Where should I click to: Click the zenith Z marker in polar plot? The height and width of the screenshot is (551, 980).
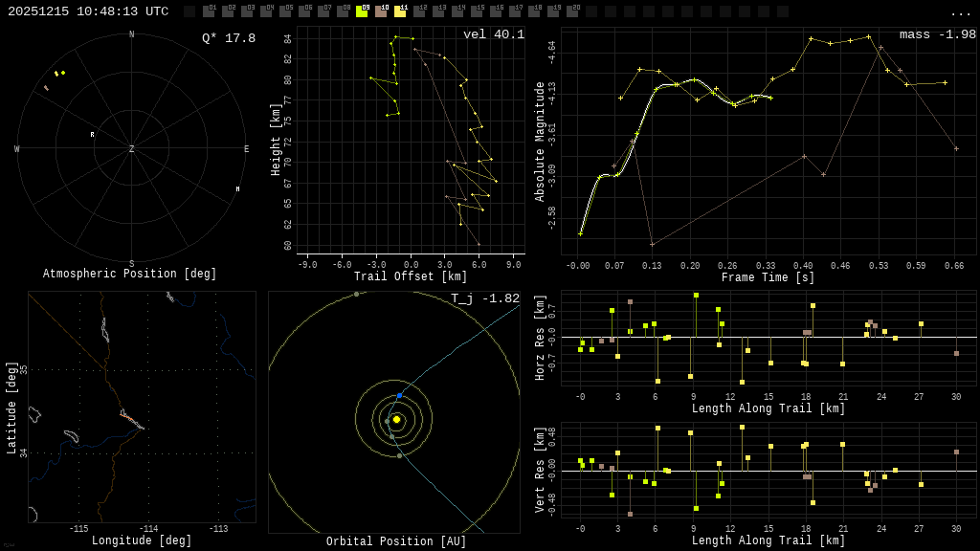click(132, 149)
